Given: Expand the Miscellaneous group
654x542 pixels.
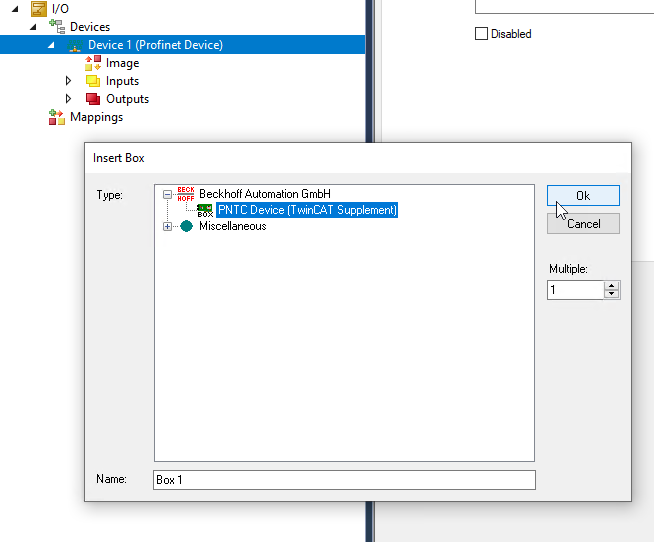Looking at the screenshot, I should [x=167, y=227].
